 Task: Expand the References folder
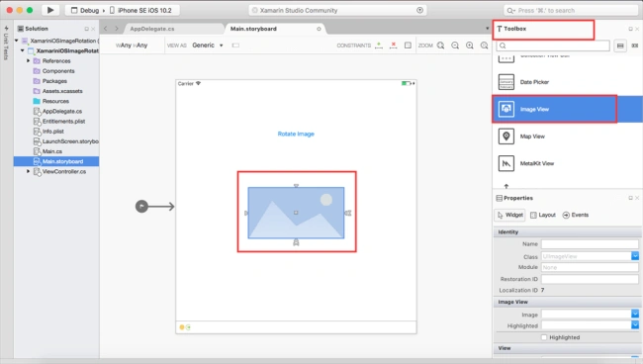point(29,60)
